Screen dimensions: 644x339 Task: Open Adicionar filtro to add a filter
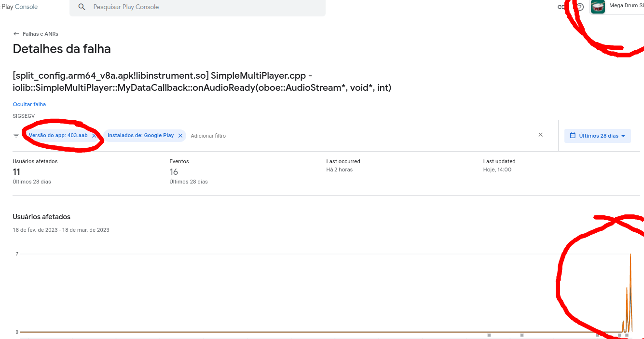click(208, 136)
